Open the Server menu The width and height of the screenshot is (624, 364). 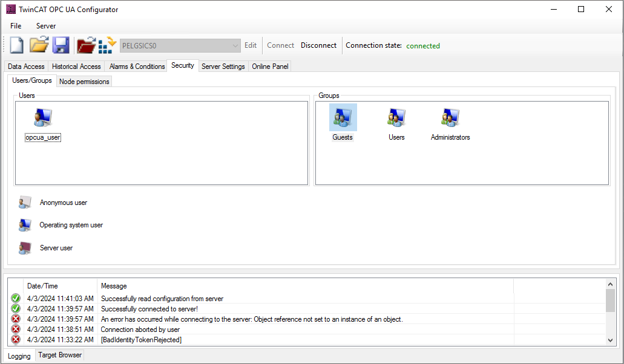pos(46,26)
